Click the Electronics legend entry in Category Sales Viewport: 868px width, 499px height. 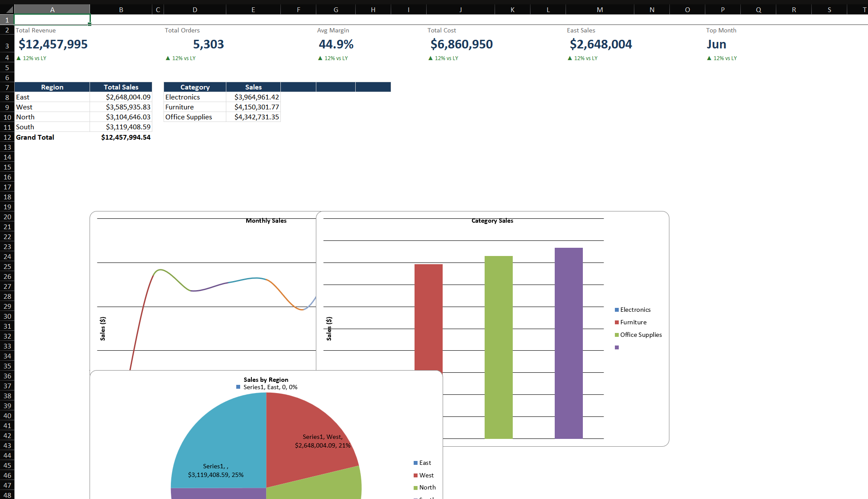point(633,310)
